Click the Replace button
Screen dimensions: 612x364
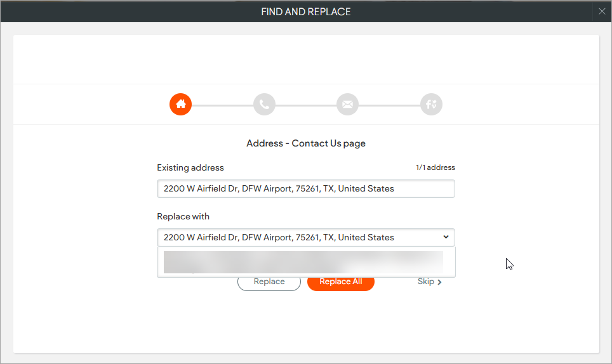click(x=269, y=282)
